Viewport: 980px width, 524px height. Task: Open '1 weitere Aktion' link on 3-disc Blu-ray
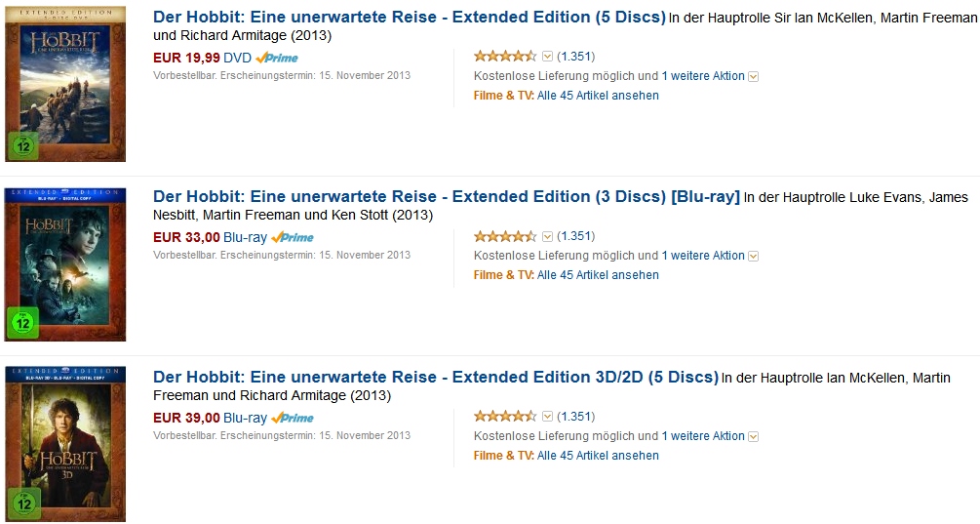click(702, 256)
